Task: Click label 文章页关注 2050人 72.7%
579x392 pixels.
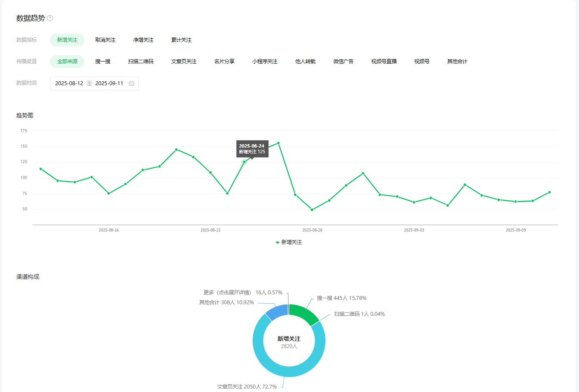Action: pos(247,387)
